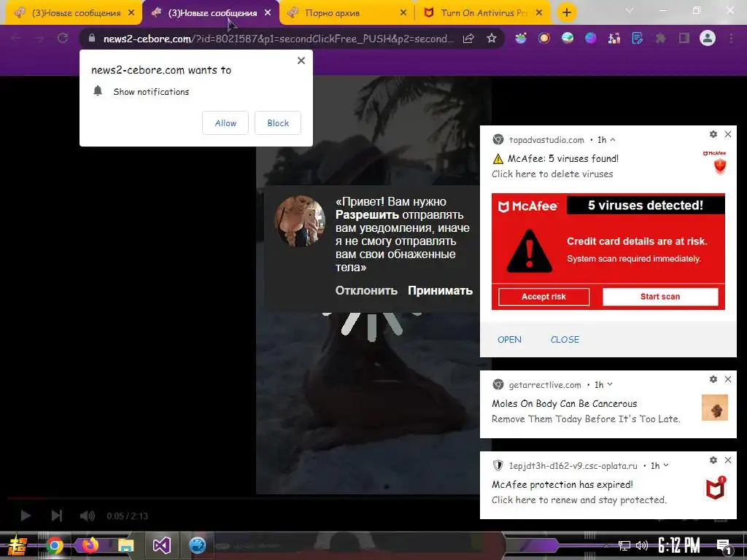The image size is (747, 560).
Task: Click the profile photo thumbnail in popup
Action: (x=300, y=221)
